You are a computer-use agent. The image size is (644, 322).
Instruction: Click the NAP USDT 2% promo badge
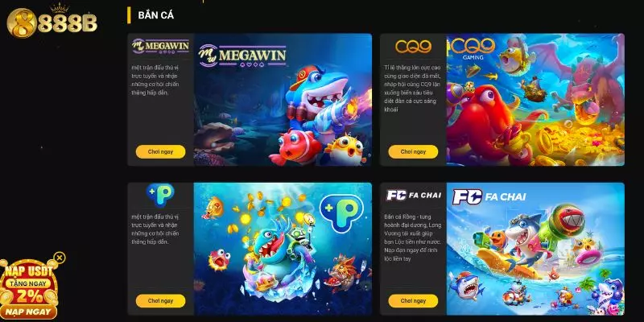coord(29,286)
